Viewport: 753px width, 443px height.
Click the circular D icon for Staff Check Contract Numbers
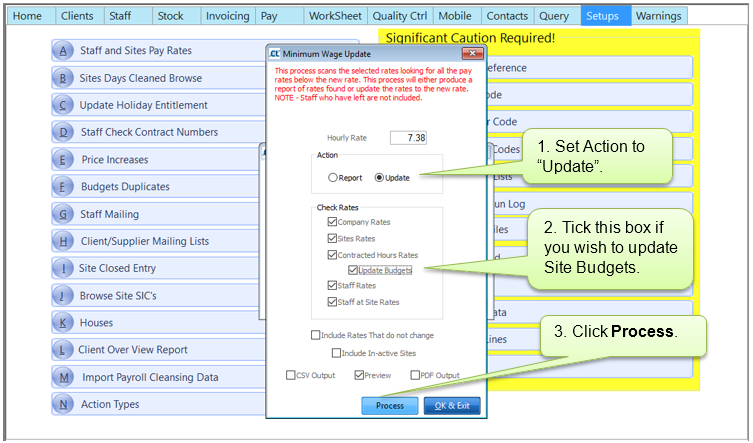pyautogui.click(x=64, y=132)
